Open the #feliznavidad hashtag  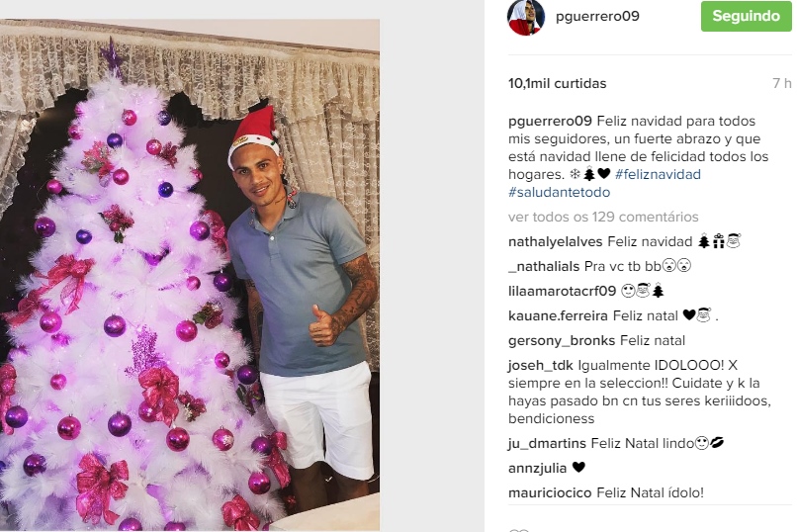pyautogui.click(x=658, y=174)
